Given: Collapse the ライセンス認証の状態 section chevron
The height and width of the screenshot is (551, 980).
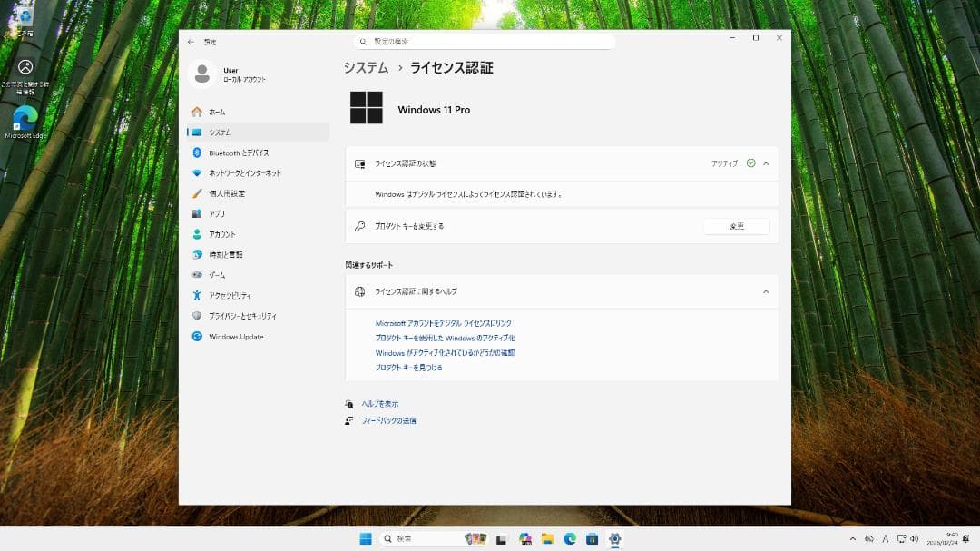Looking at the screenshot, I should (x=766, y=164).
